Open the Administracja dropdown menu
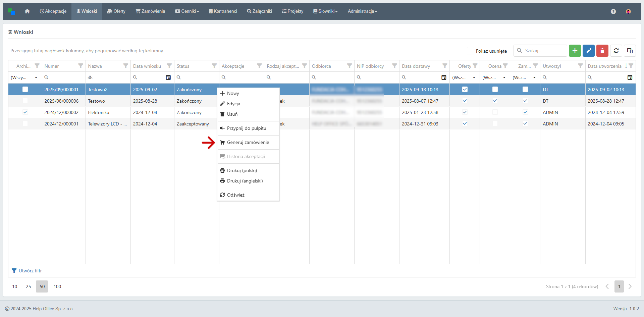The height and width of the screenshot is (317, 644). (362, 11)
